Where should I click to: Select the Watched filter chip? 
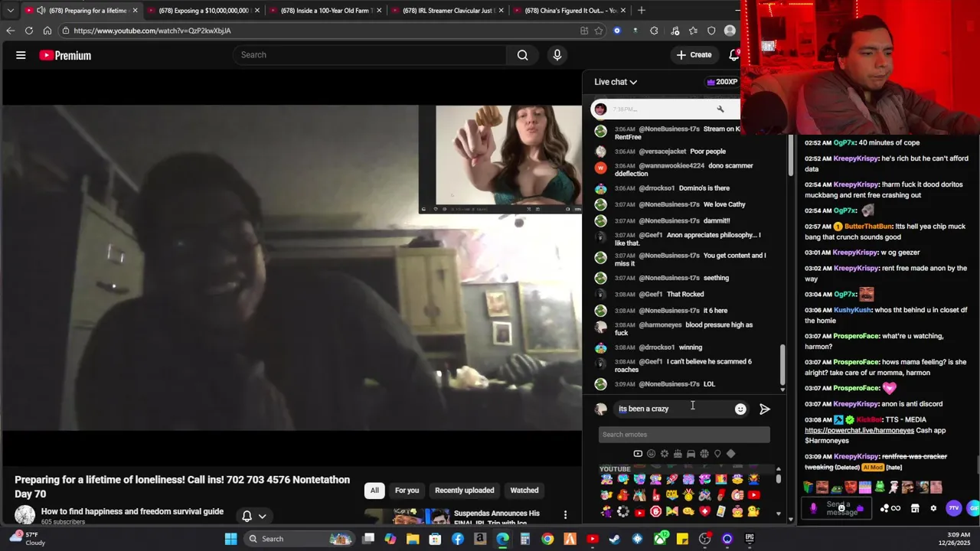[x=524, y=491]
